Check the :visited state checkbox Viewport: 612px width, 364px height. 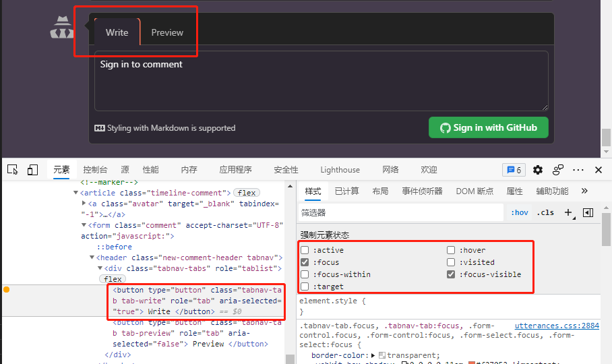[451, 262]
